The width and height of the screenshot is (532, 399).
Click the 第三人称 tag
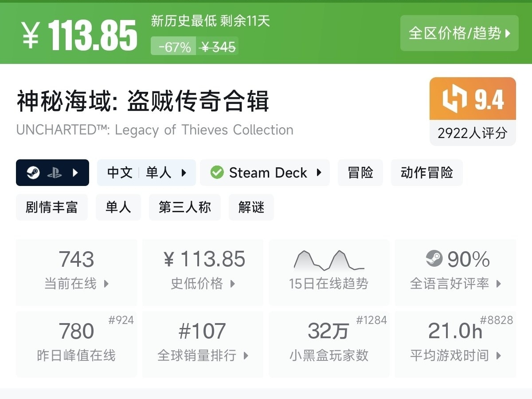click(x=184, y=207)
